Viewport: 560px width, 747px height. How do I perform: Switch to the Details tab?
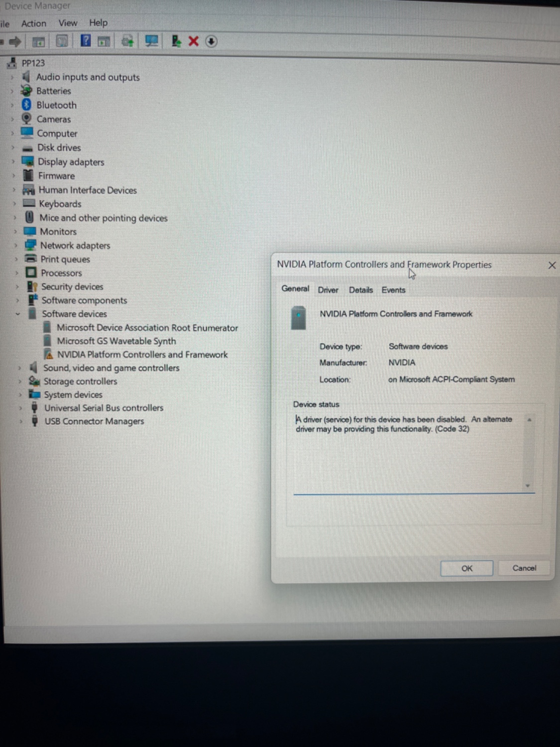[361, 290]
